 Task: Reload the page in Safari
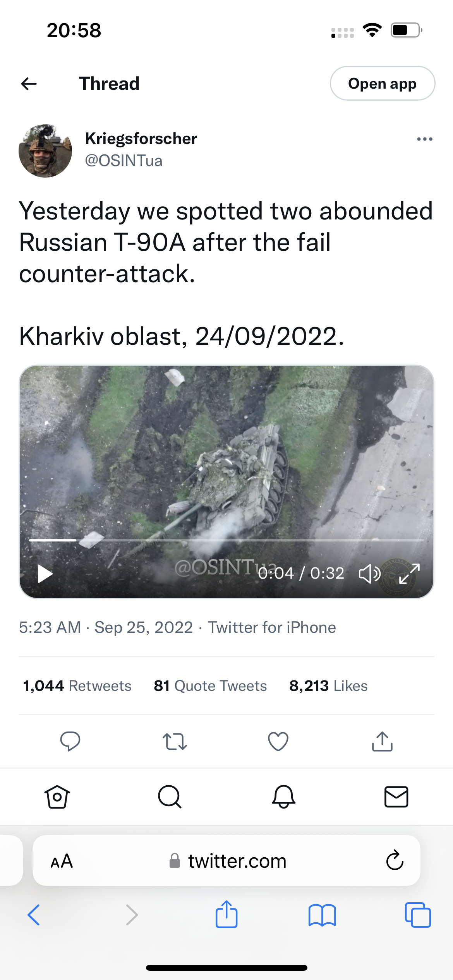click(395, 860)
